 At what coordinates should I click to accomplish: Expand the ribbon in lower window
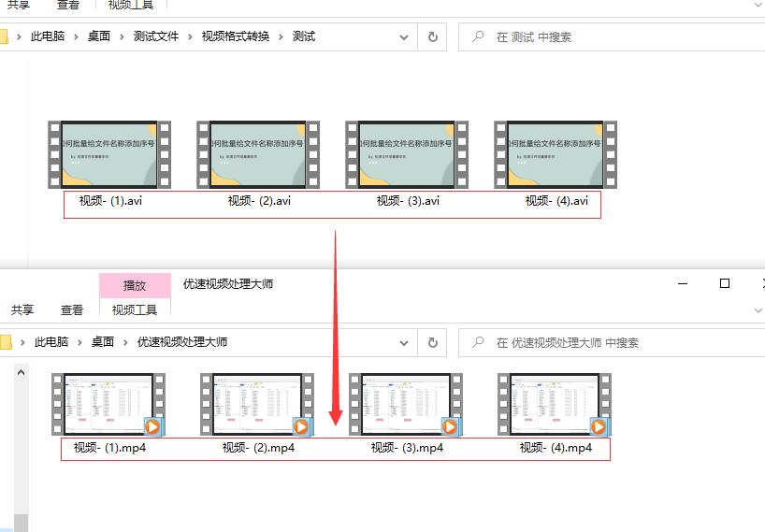click(x=758, y=310)
